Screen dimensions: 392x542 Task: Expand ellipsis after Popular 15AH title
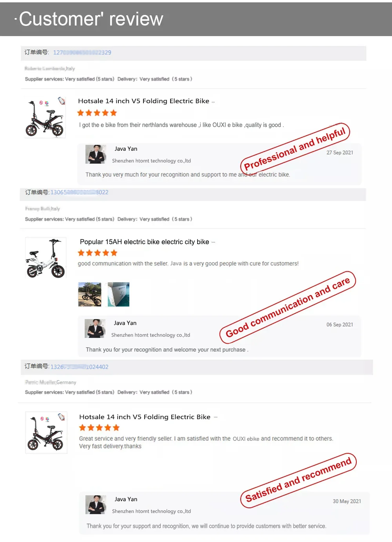[213, 242]
